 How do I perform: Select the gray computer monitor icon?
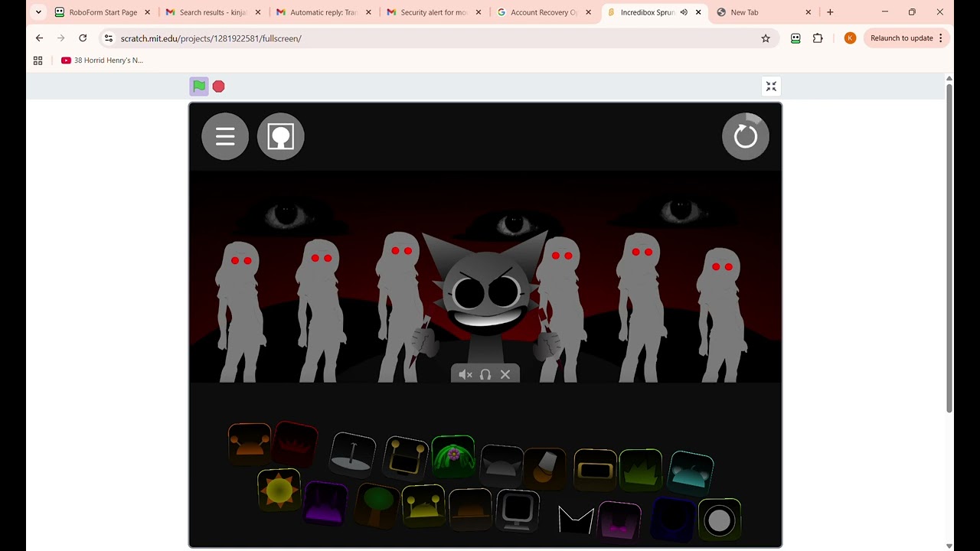tap(518, 510)
